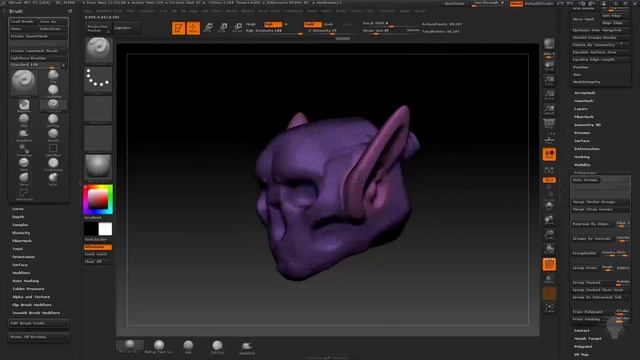This screenshot has height=360, width=640.
Task: Click Save As in Brush palette
Action: pos(53,21)
